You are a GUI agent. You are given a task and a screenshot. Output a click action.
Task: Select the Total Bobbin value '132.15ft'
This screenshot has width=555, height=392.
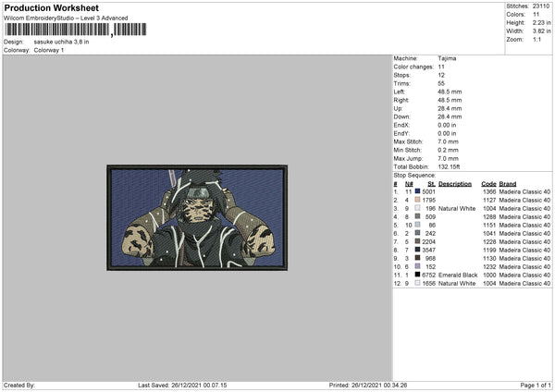pos(449,166)
